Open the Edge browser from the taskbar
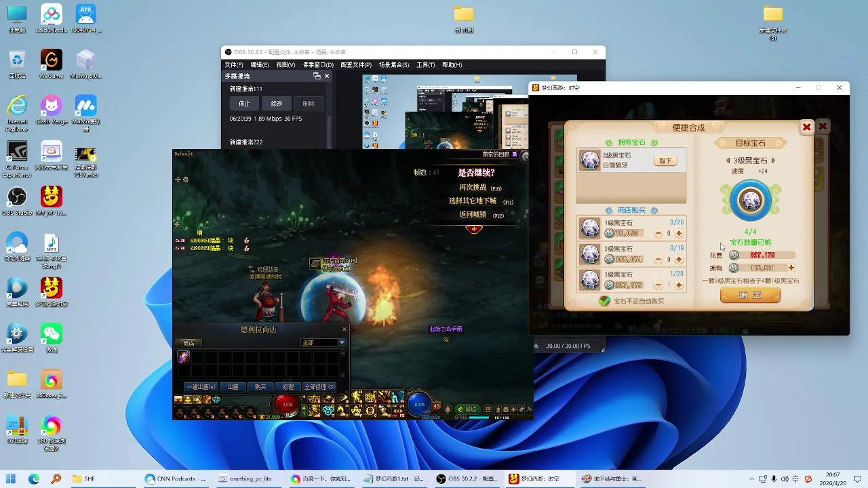The image size is (868, 488). [x=34, y=479]
